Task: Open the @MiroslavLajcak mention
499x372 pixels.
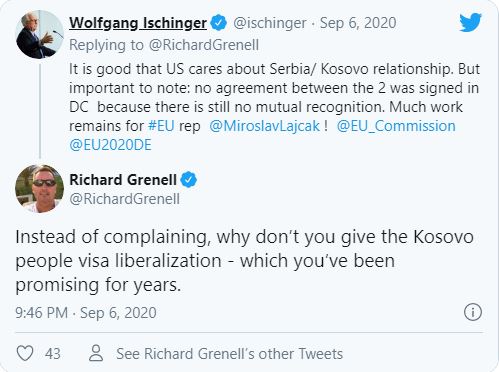Action: [265, 126]
